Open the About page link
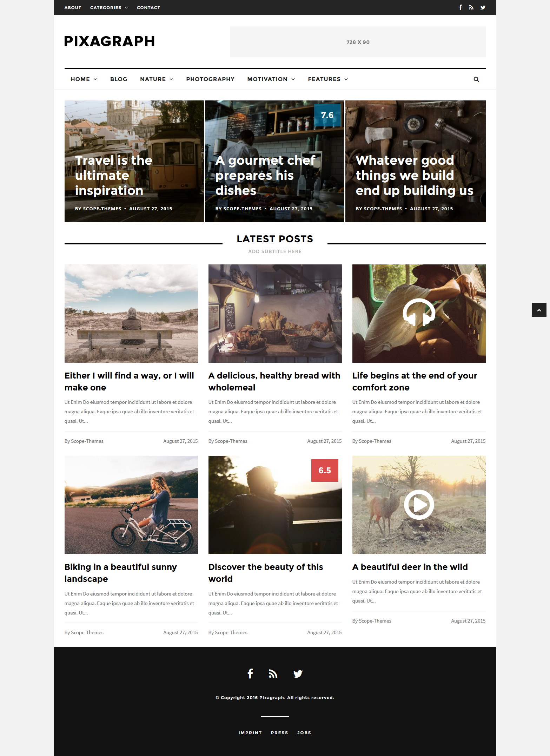Viewport: 550px width, 756px height. [73, 7]
